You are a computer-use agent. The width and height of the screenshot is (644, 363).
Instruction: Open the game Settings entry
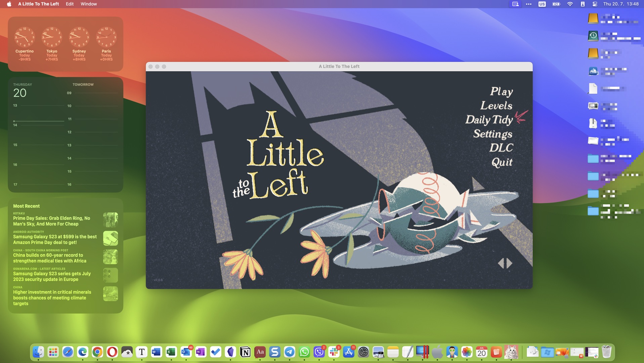493,134
